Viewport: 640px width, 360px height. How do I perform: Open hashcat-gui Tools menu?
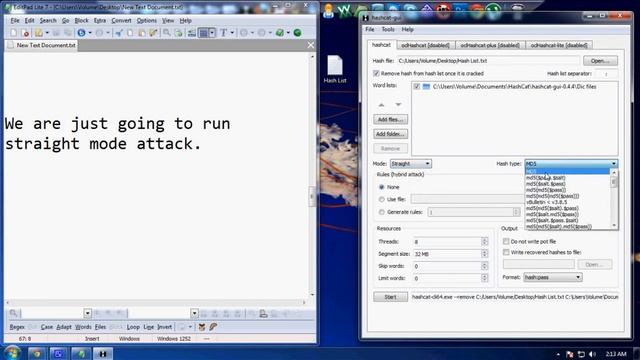pyautogui.click(x=388, y=29)
